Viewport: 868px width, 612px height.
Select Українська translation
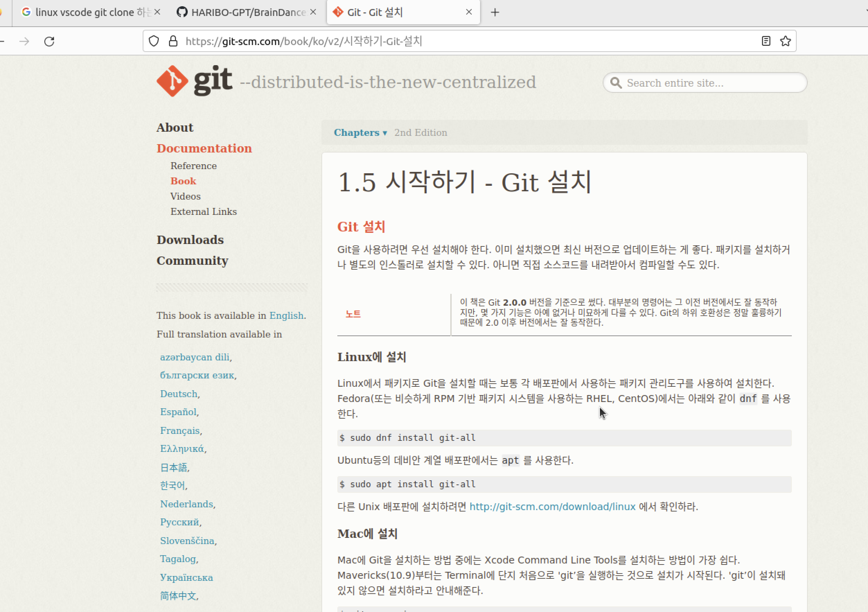click(x=186, y=577)
